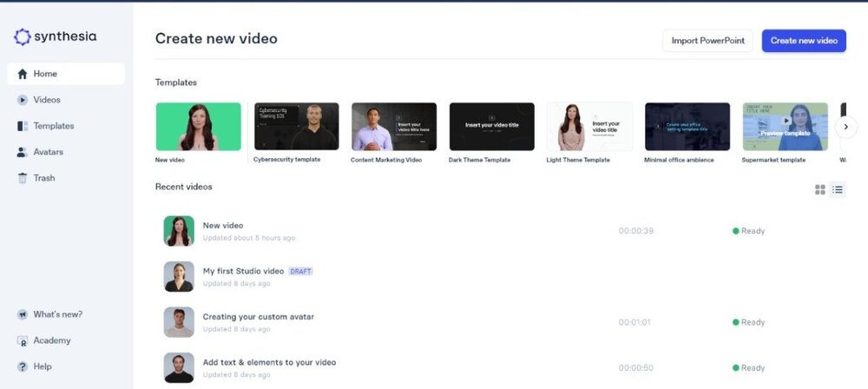Click the 00:00:50 duration text

coord(636,367)
